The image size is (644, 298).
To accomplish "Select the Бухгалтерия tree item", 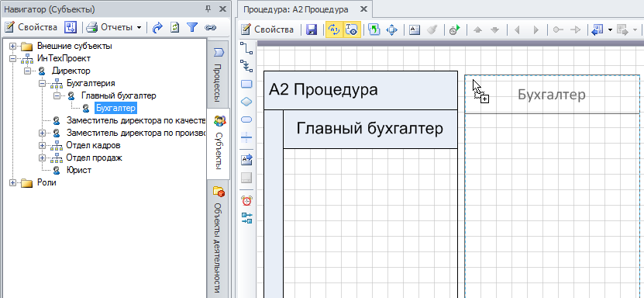I will 91,84.
